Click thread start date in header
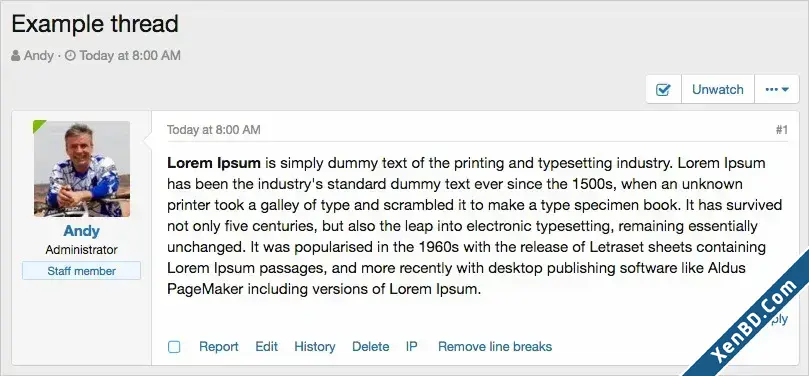Viewport: 809px width, 376px height. point(130,56)
